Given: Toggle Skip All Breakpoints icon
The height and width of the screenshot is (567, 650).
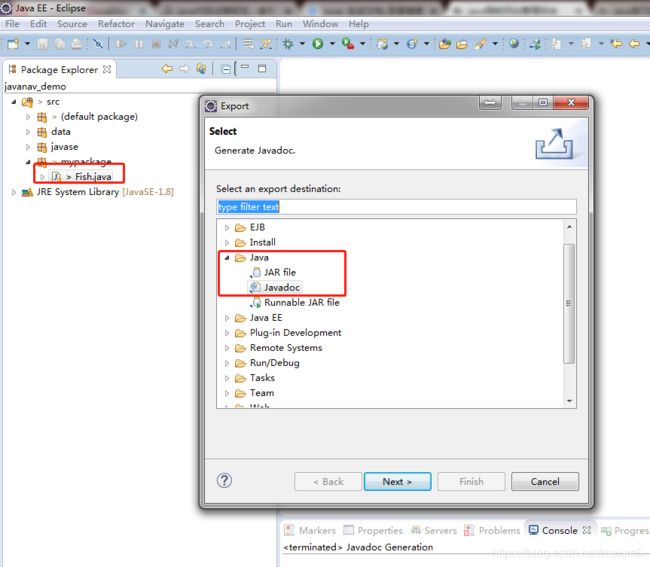Looking at the screenshot, I should (98, 44).
